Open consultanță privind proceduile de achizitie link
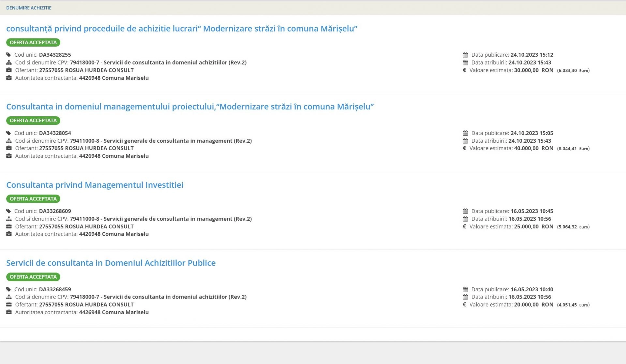626x364 pixels. point(182,29)
